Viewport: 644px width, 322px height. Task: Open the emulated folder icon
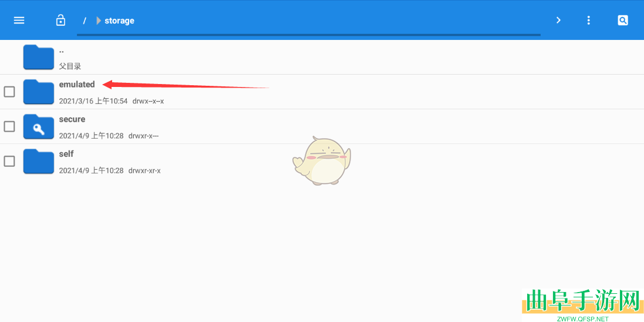(x=39, y=92)
